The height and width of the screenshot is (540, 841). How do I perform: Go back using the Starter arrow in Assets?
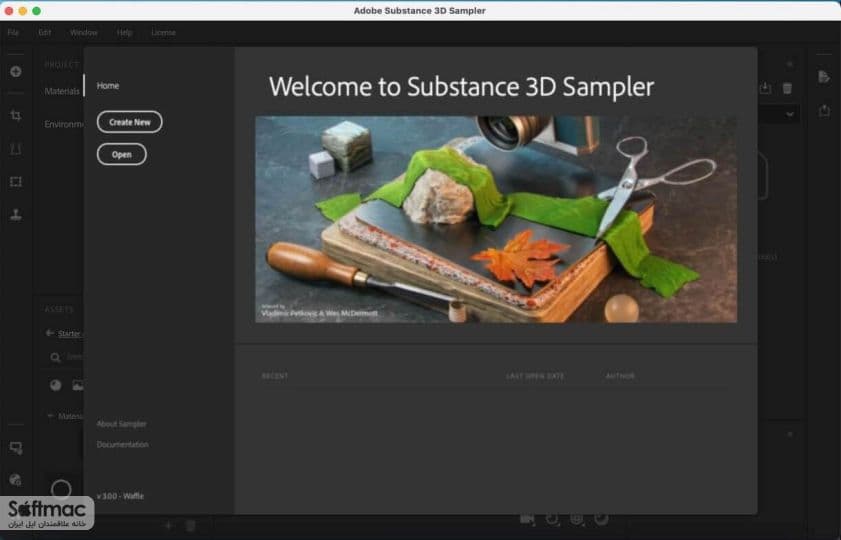pos(49,333)
